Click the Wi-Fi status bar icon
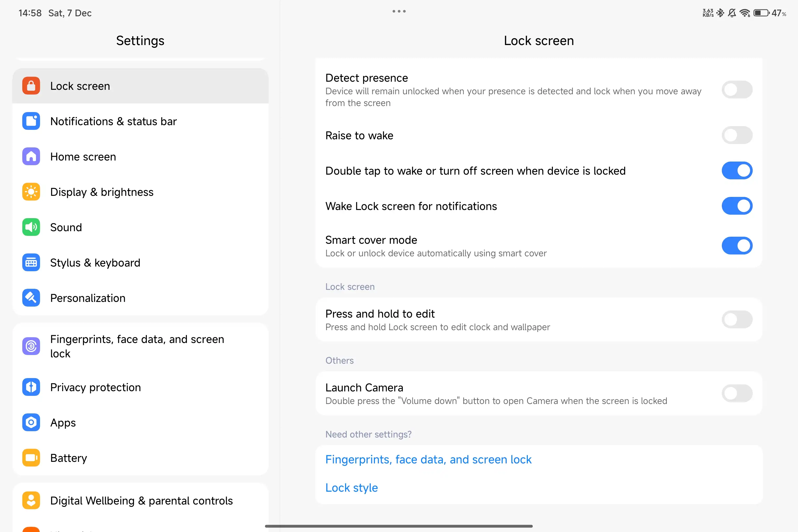798x532 pixels. pyautogui.click(x=745, y=13)
